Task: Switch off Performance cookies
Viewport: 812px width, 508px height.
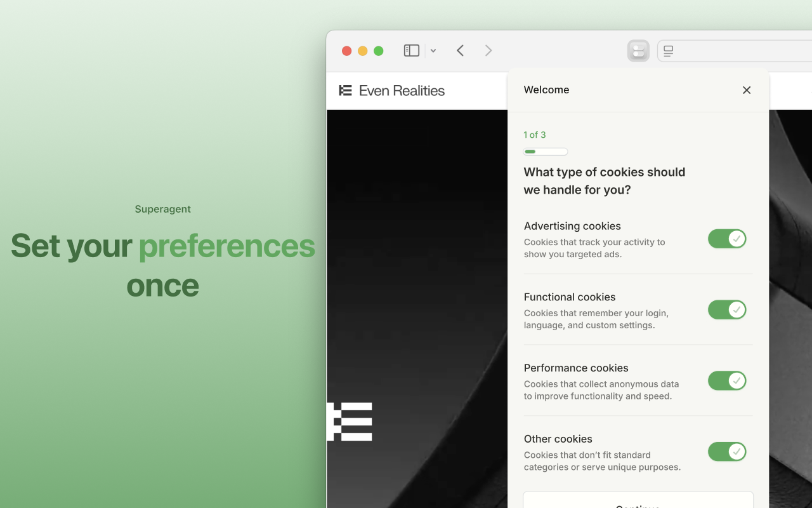Action: tap(727, 381)
